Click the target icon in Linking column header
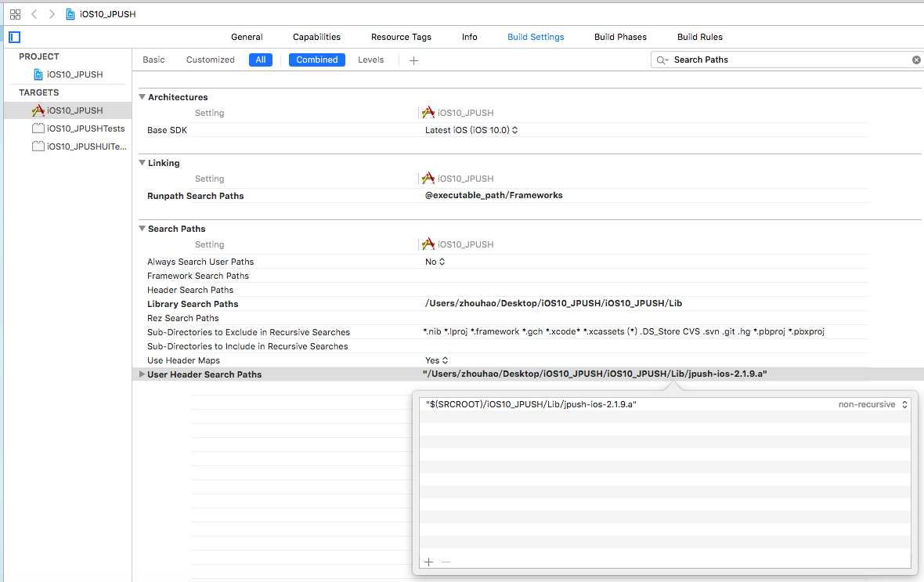This screenshot has width=924, height=582. pyautogui.click(x=428, y=178)
